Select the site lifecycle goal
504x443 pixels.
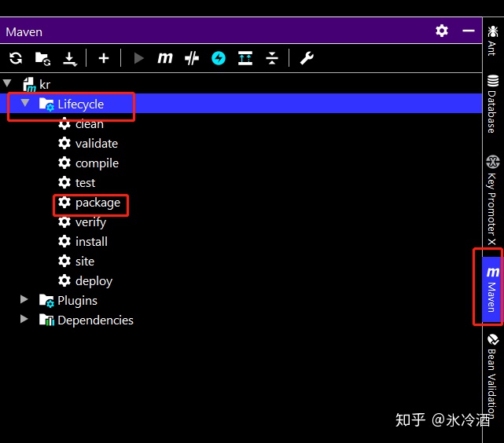(76, 261)
